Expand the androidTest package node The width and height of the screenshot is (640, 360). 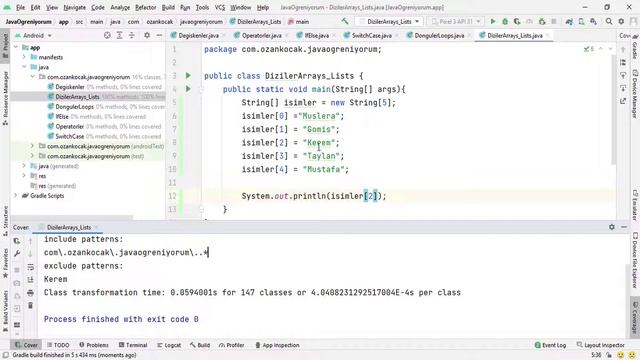coord(32,146)
